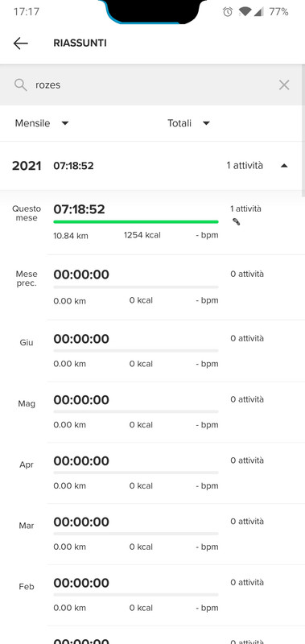Image resolution: width=305 pixels, height=644 pixels.
Task: Collapse the 2021 year section
Action: point(284,166)
